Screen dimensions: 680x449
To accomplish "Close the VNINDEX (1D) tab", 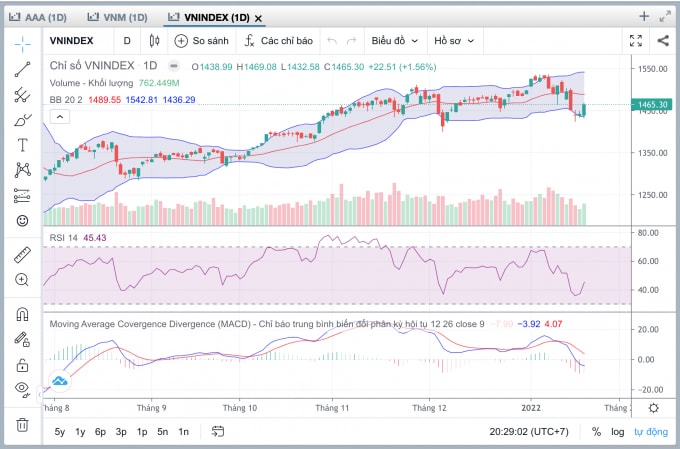I will tap(258, 18).
